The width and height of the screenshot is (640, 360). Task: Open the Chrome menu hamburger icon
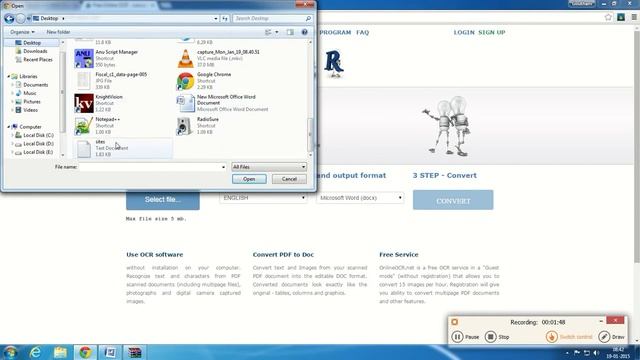(634, 17)
